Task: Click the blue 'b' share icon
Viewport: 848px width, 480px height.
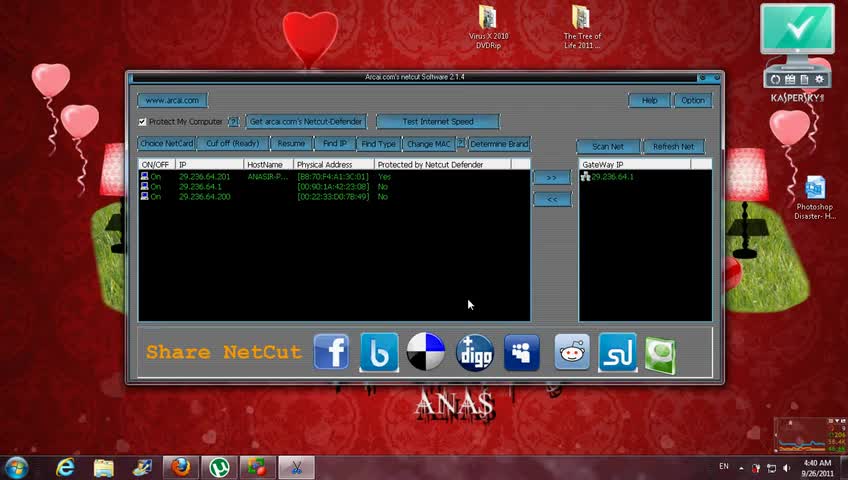Action: (379, 352)
